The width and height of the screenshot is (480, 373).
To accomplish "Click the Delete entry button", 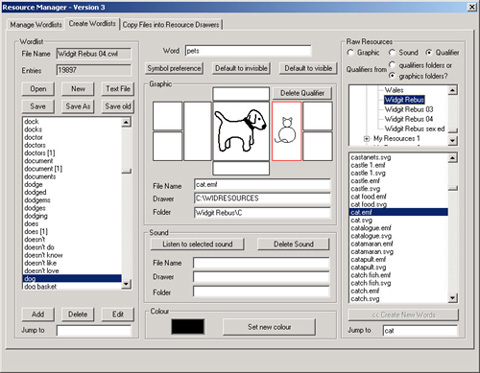I will click(x=78, y=314).
